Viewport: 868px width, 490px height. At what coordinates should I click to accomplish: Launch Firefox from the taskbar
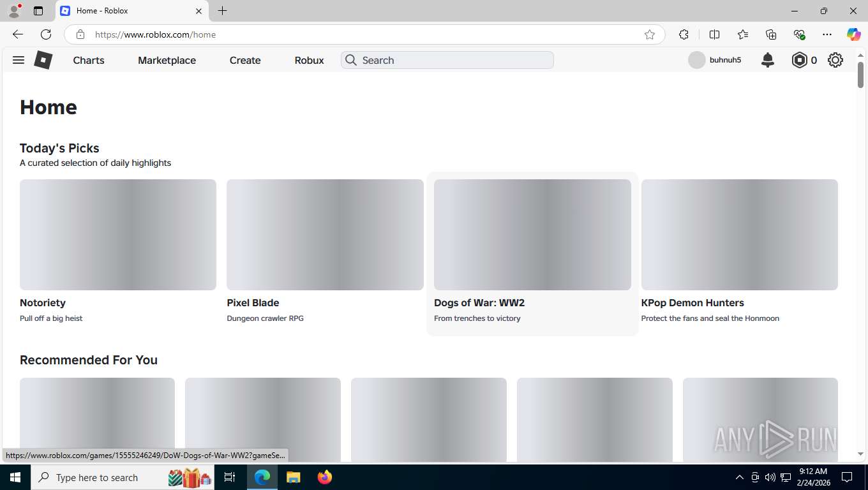click(x=325, y=477)
